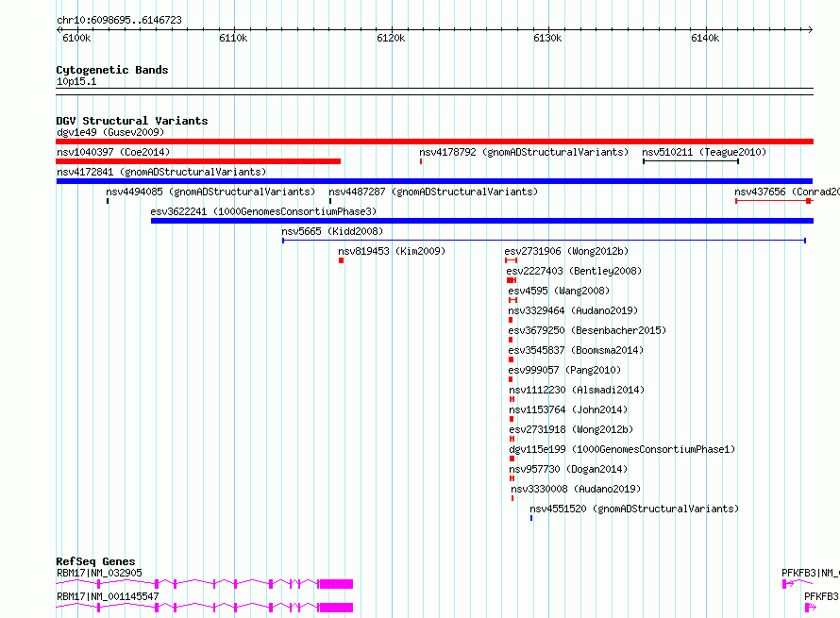The image size is (840, 618).
Task: Open nsv5665 (Kidd2008) variant label
Action: tap(332, 231)
